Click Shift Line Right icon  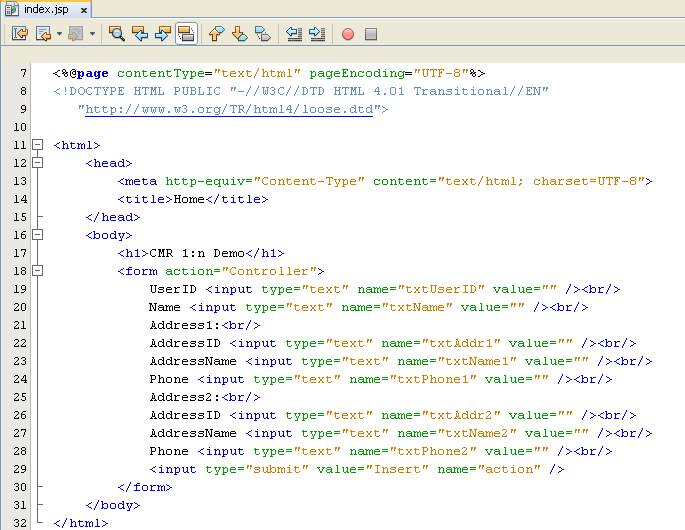tap(317, 34)
